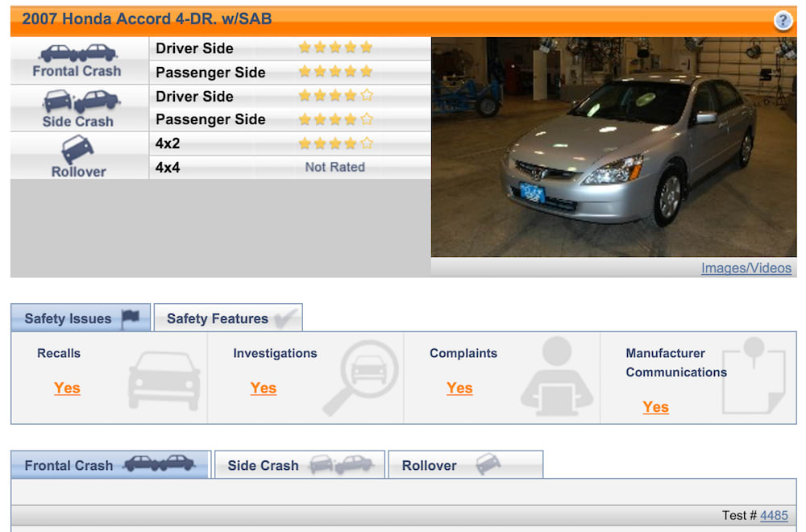Click the 'Recalls' heading text
The height and width of the screenshot is (532, 806).
[x=59, y=353]
